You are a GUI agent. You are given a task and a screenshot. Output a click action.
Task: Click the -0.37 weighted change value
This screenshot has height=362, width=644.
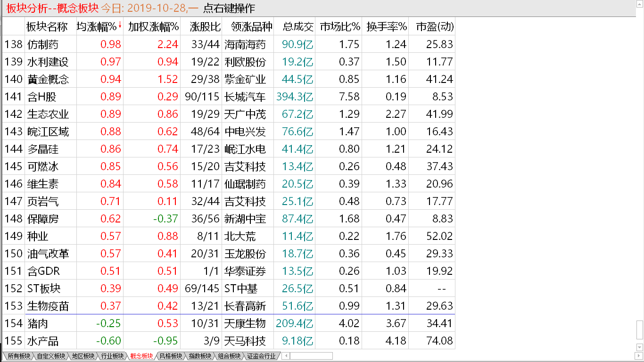(x=165, y=219)
